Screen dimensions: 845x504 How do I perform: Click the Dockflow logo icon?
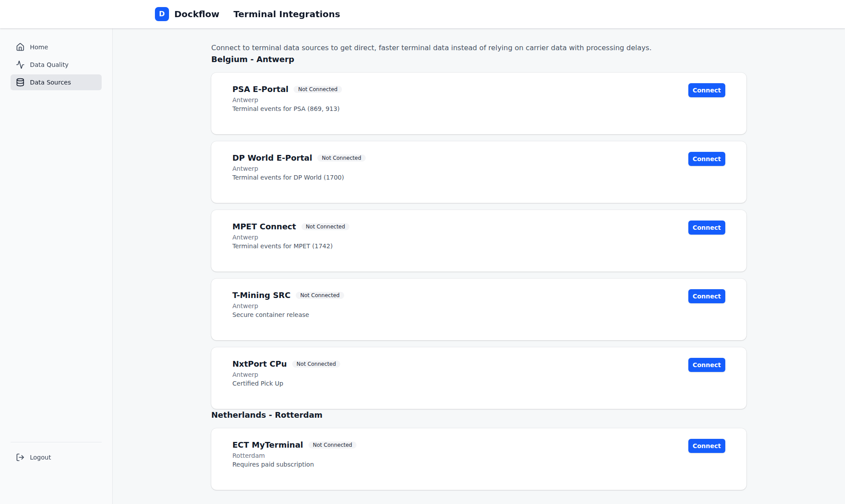point(162,14)
